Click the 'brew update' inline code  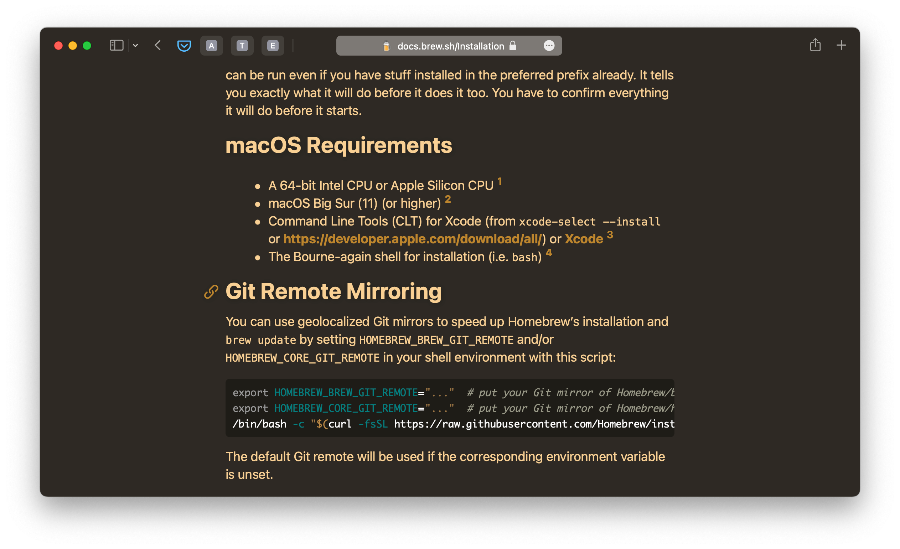tap(261, 340)
